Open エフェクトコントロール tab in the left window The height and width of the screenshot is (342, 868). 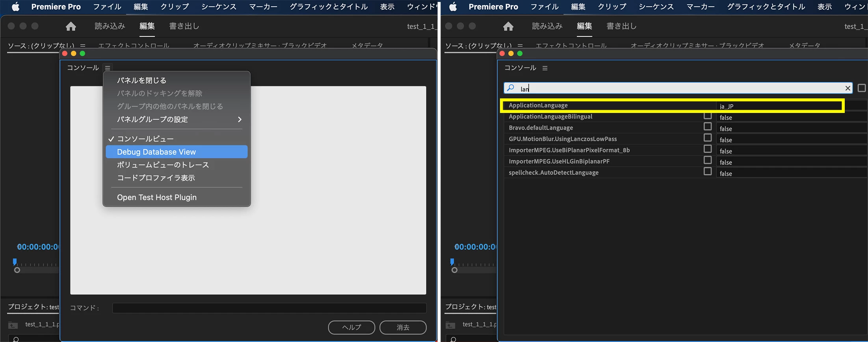[134, 46]
